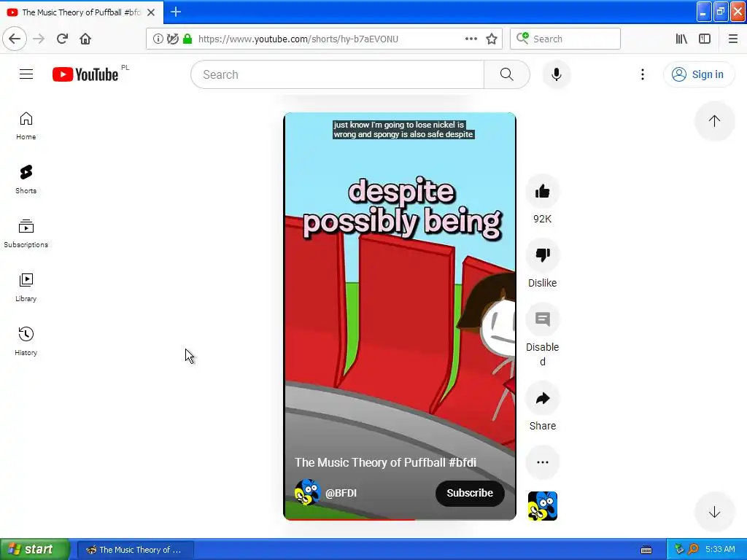Reload the page with the refresh icon

(x=62, y=39)
